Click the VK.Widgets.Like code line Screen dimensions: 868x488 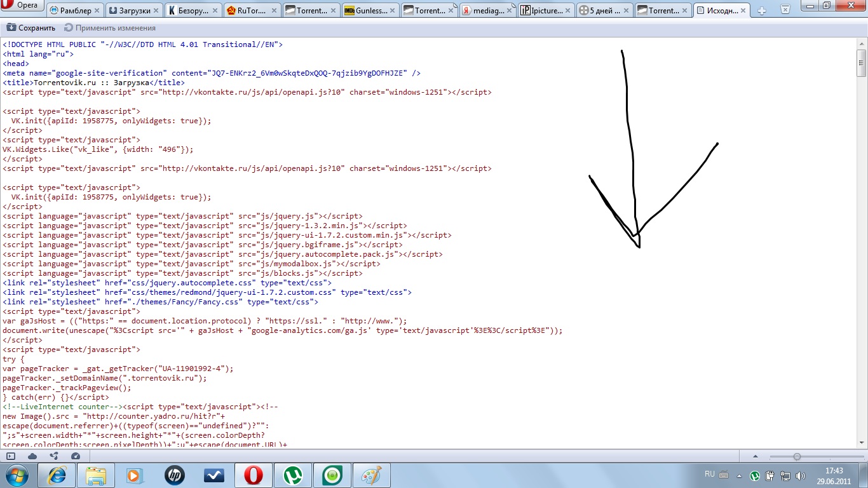[98, 149]
